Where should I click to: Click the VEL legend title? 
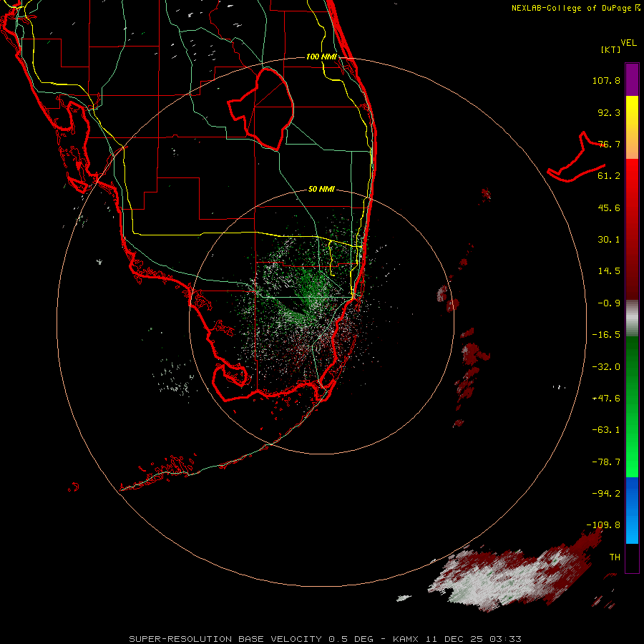tap(628, 43)
